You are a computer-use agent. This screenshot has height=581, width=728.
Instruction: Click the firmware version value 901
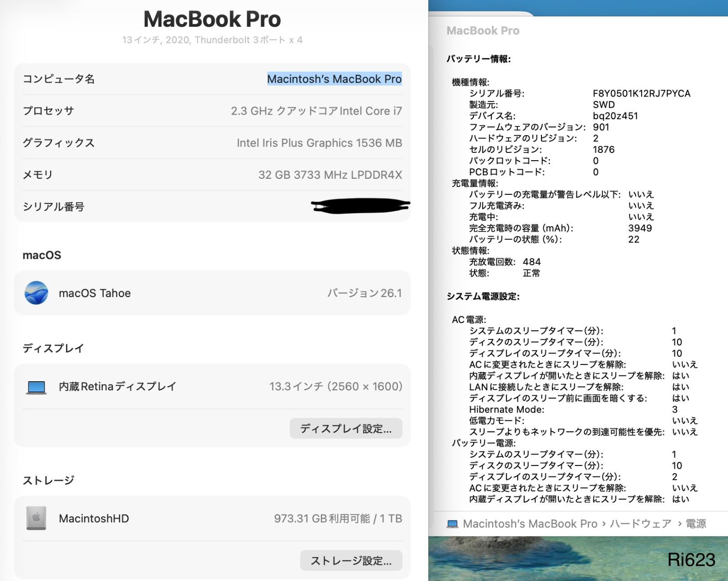pyautogui.click(x=601, y=127)
